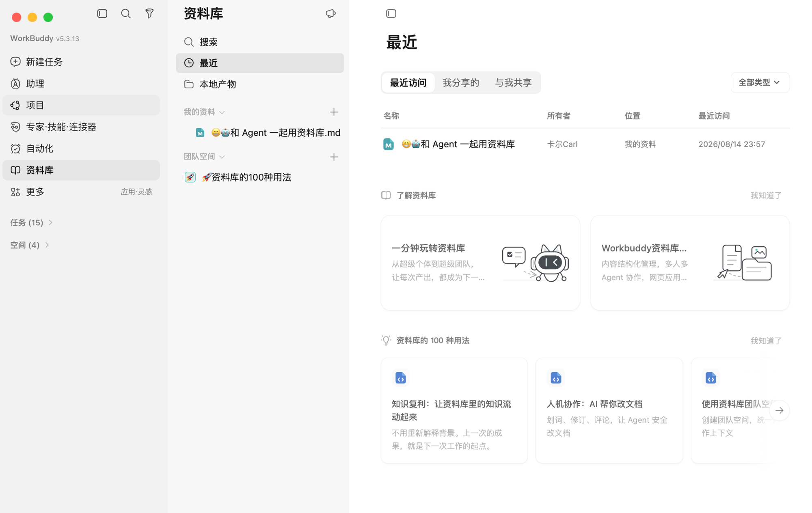The height and width of the screenshot is (513, 812).
Task: Sort by the 最近访问 column header
Action: 714,116
